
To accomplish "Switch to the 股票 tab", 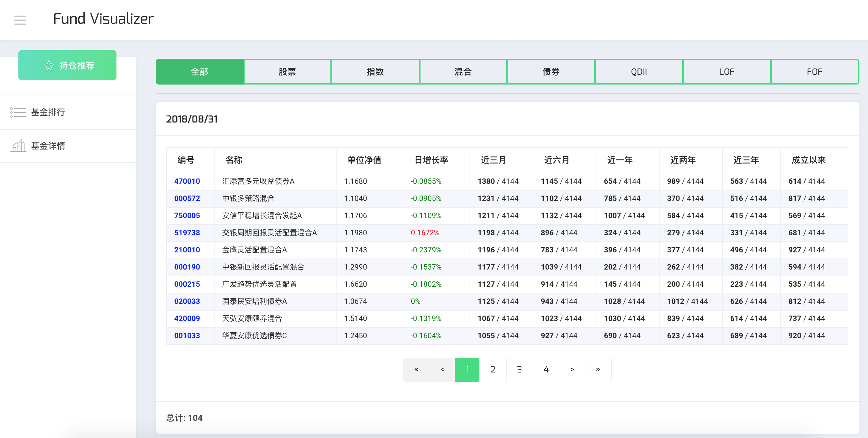I will coord(287,72).
